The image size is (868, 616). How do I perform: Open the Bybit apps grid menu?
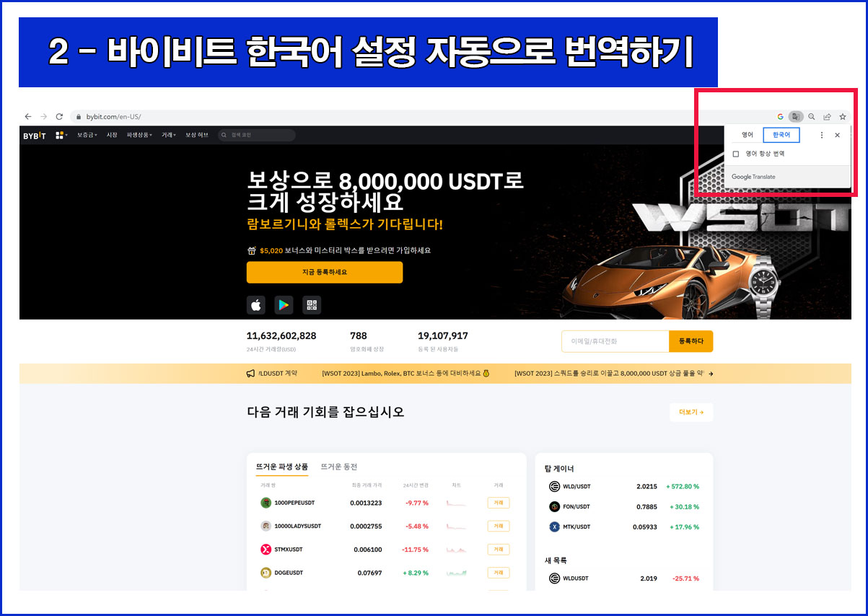pos(61,135)
